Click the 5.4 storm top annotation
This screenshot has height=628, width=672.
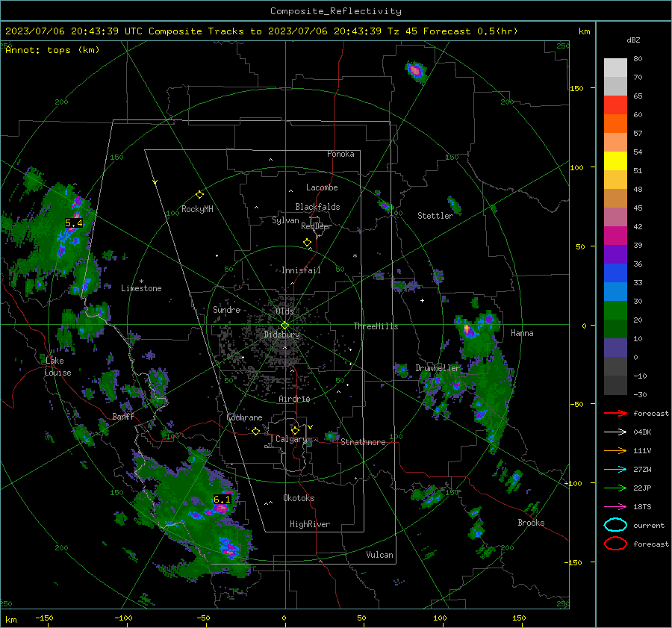tap(74, 223)
